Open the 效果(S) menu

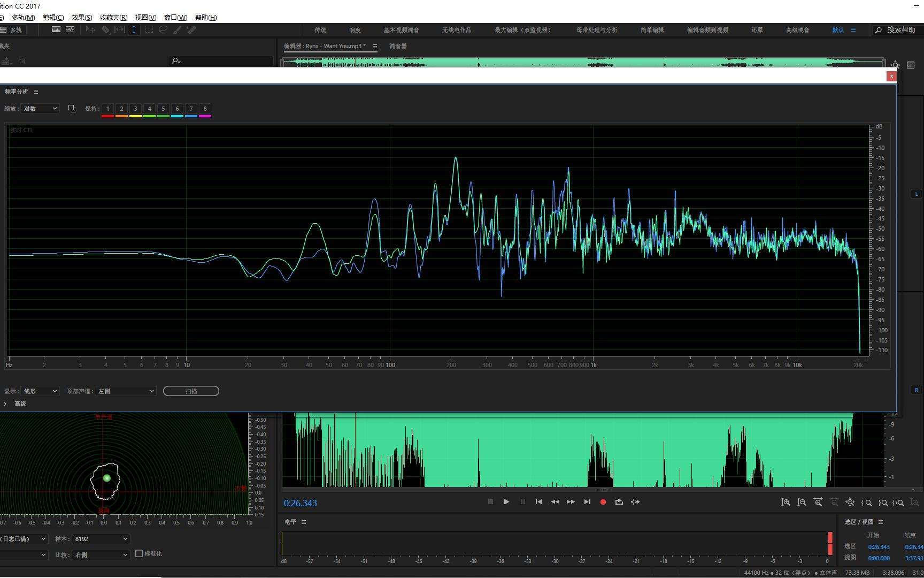tap(82, 17)
